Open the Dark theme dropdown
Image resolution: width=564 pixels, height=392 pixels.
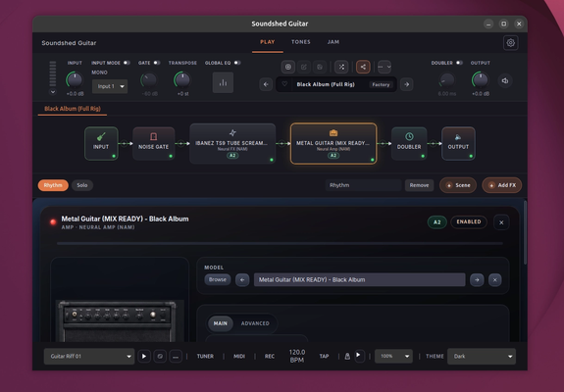482,357
